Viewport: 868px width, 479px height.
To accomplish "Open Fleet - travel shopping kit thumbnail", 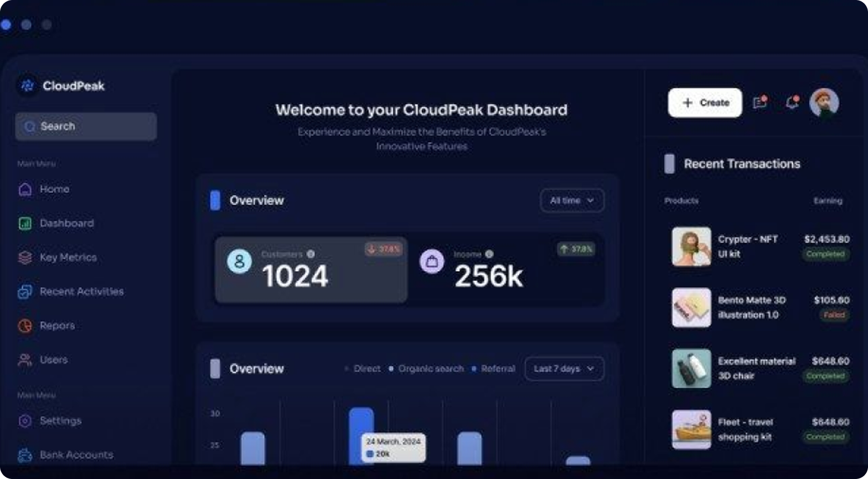I will pos(691,430).
